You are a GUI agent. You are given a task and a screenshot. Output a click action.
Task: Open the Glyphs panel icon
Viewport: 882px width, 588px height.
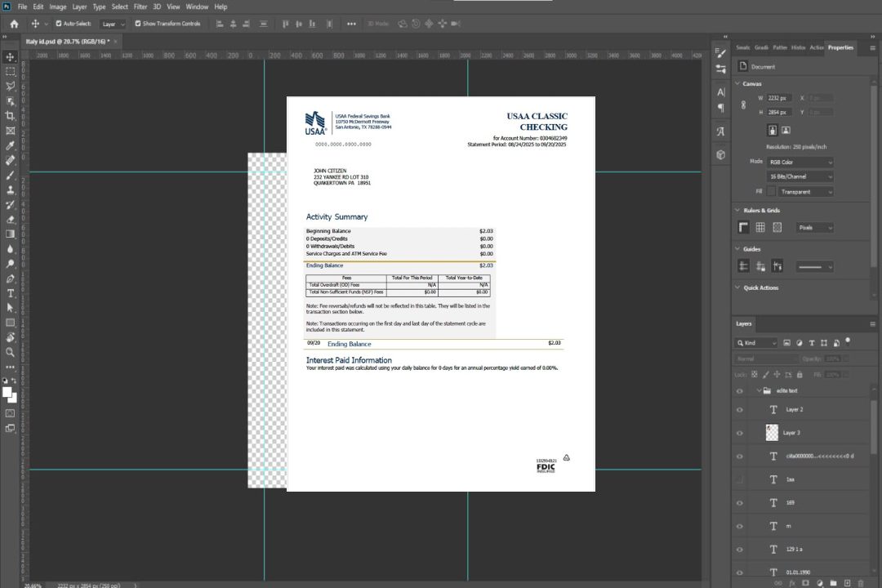(721, 131)
